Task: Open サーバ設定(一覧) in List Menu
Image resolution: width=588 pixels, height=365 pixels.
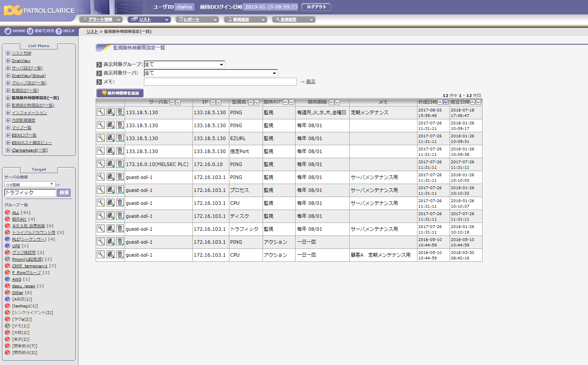Action: 27,68
